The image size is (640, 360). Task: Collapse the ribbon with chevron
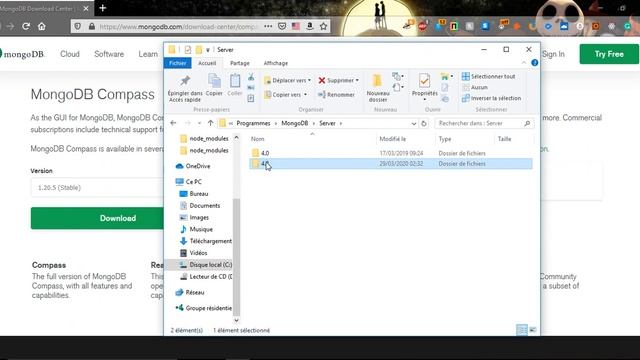coord(524,63)
